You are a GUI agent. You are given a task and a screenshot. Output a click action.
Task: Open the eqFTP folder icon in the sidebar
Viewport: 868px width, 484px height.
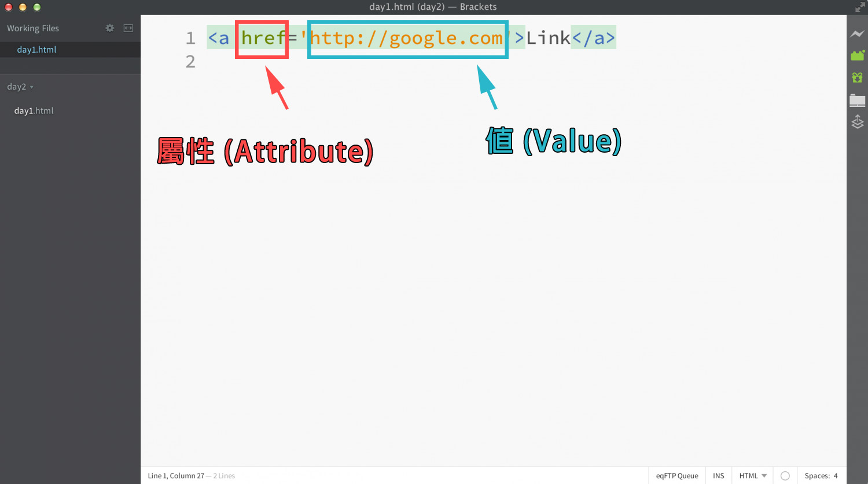click(857, 101)
